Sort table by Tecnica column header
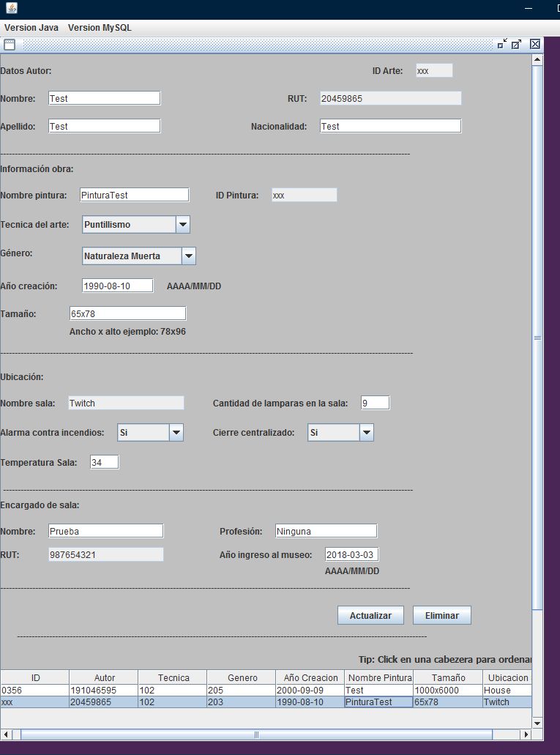This screenshot has width=560, height=755. pyautogui.click(x=173, y=677)
